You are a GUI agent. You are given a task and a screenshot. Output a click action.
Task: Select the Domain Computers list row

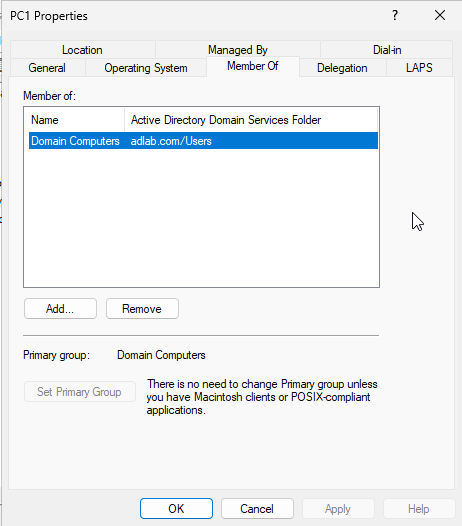coord(203,141)
